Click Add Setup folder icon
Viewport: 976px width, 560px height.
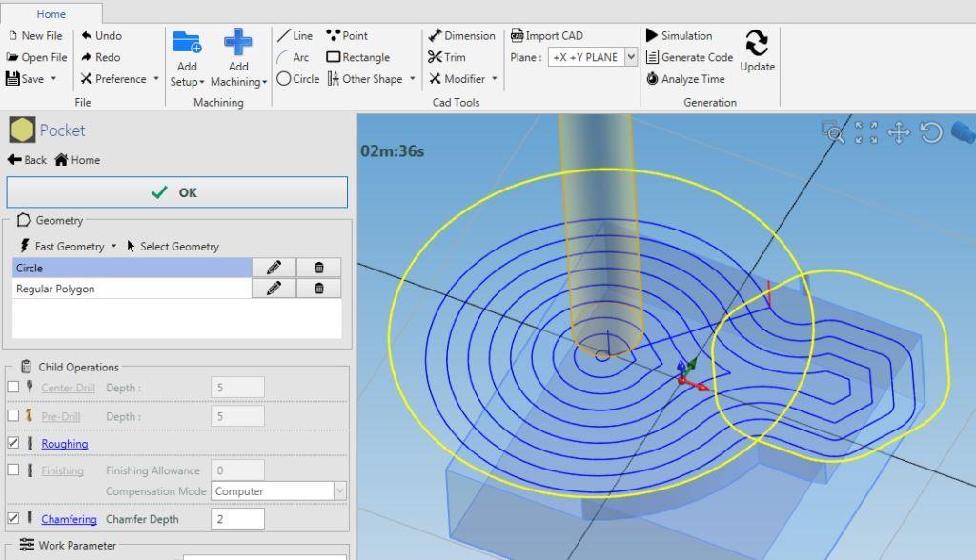click(x=187, y=42)
